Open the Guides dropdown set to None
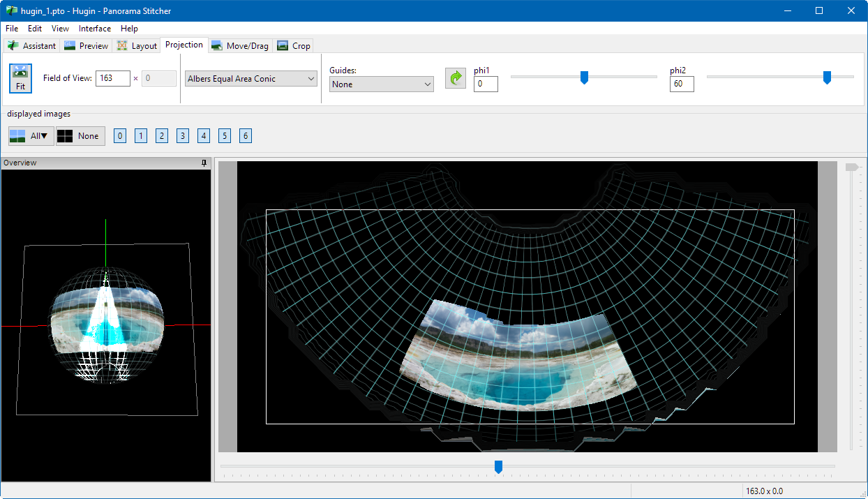868x499 pixels. point(382,84)
